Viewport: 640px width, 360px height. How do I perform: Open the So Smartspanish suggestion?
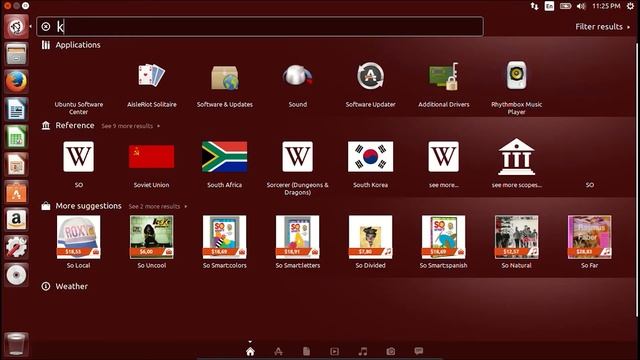click(x=444, y=242)
